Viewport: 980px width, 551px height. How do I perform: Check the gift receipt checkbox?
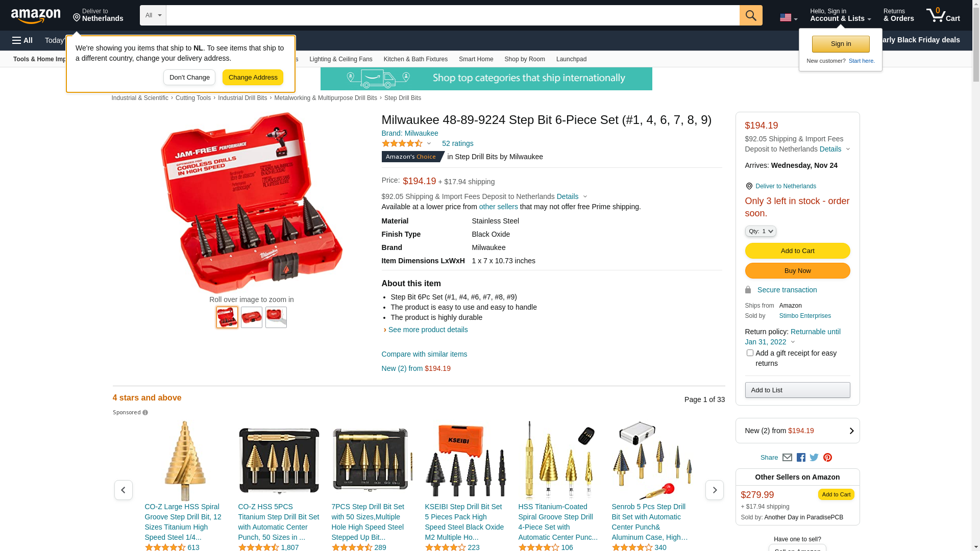click(x=750, y=353)
